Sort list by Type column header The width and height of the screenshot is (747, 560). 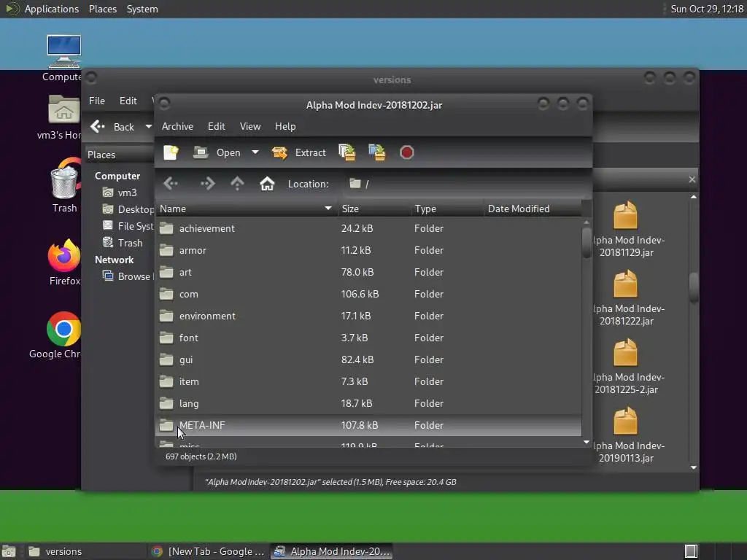tap(447, 209)
